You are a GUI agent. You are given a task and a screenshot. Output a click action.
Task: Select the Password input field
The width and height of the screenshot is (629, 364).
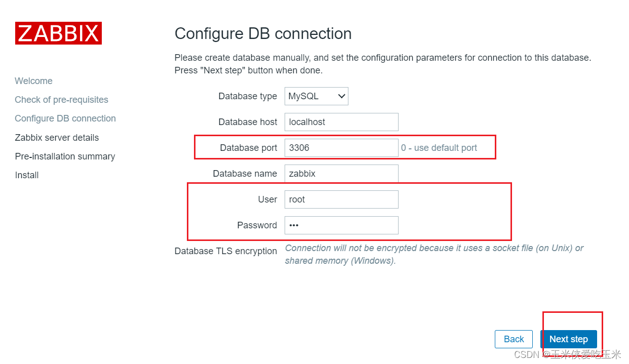(341, 225)
